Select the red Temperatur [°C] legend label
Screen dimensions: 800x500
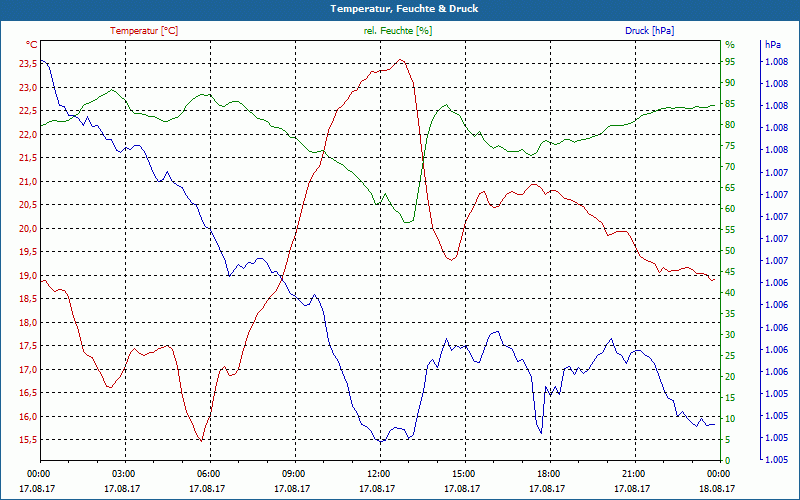[x=144, y=31]
